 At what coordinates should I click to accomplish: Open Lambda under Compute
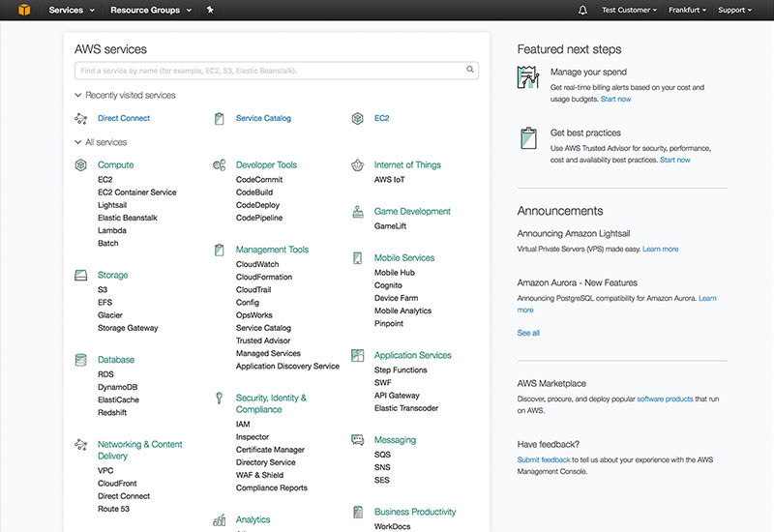112,230
